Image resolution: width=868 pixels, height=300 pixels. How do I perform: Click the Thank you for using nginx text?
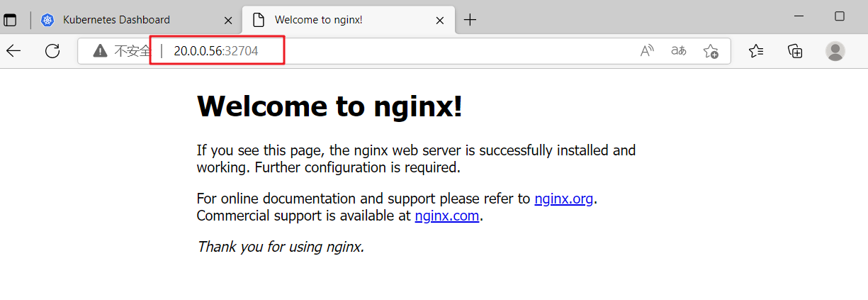pos(281,247)
